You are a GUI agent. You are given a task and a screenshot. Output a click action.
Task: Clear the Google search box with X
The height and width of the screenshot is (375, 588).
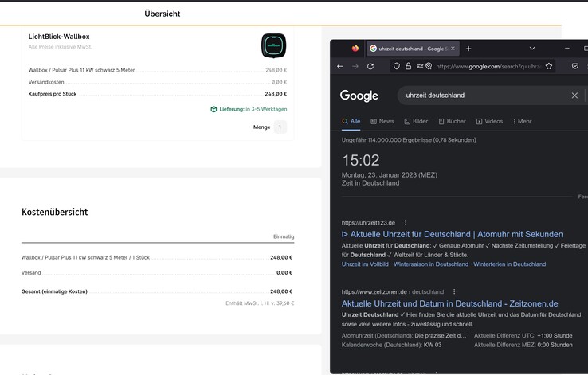[x=574, y=96]
